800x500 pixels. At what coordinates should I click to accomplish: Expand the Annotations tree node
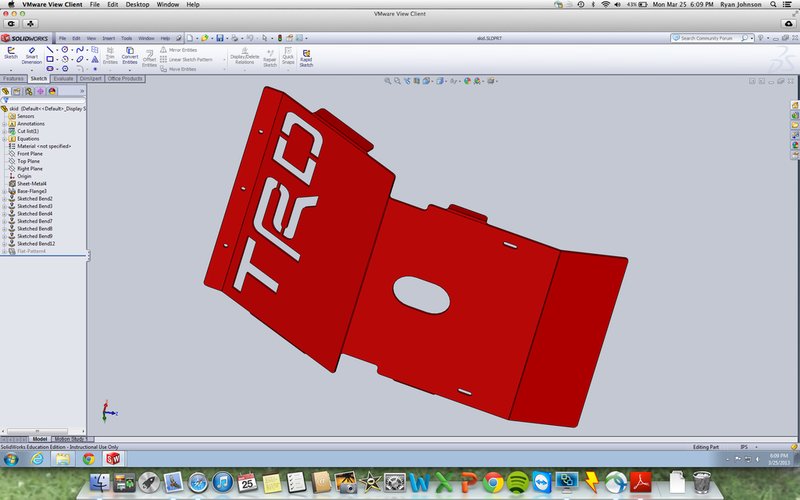[4, 124]
